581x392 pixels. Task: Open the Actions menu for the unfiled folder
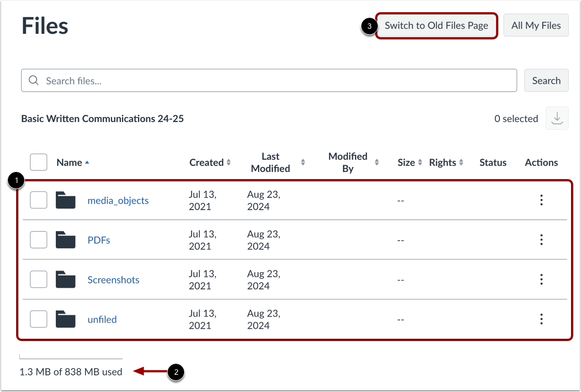(x=541, y=319)
